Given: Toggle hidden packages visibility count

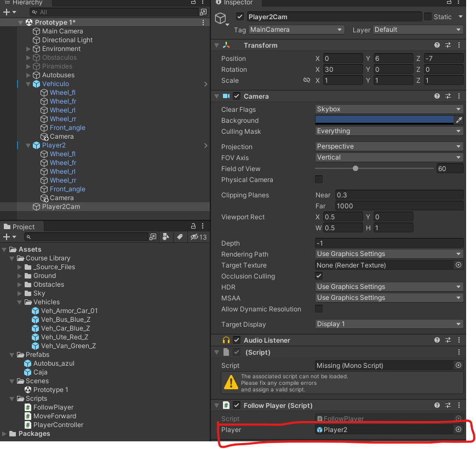Looking at the screenshot, I should (x=198, y=237).
